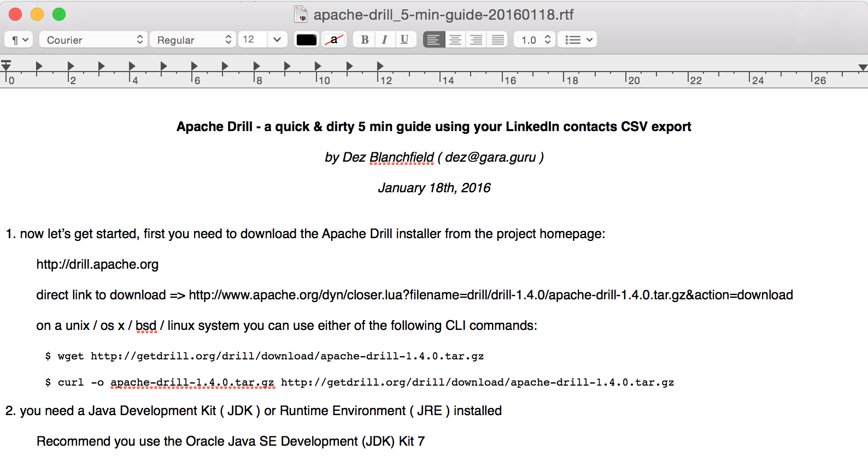Click the wget command line
Image resolution: width=868 pixels, height=461 pixels.
pos(265,356)
